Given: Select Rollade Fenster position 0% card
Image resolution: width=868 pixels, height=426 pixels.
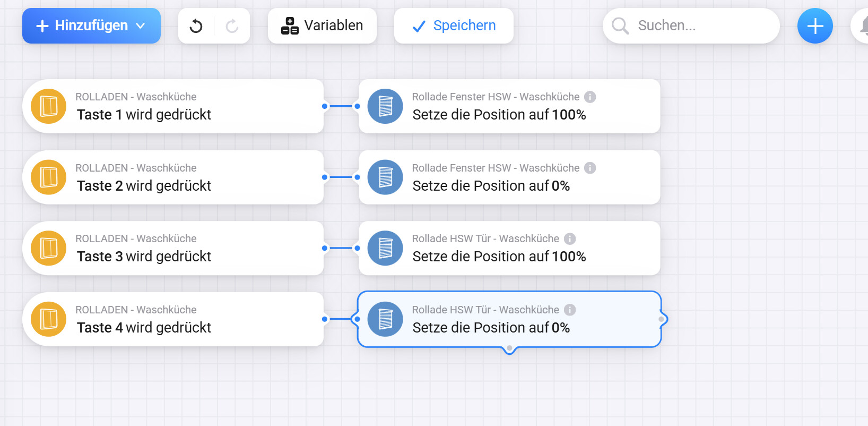Looking at the screenshot, I should pyautogui.click(x=509, y=177).
